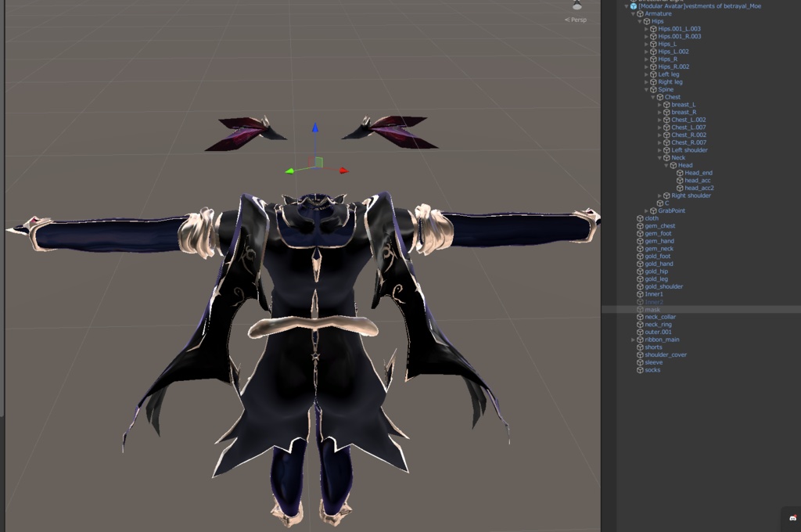Click the cube icon beside Hips_L
Image resolution: width=801 pixels, height=532 pixels.
653,44
